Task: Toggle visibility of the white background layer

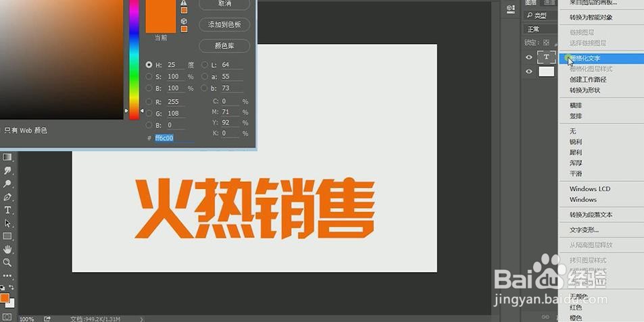Action: (529, 72)
